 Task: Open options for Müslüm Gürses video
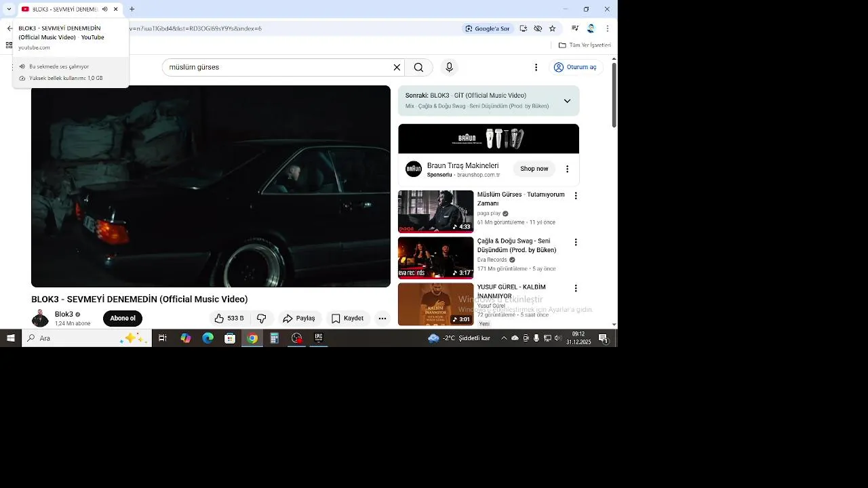click(x=576, y=196)
